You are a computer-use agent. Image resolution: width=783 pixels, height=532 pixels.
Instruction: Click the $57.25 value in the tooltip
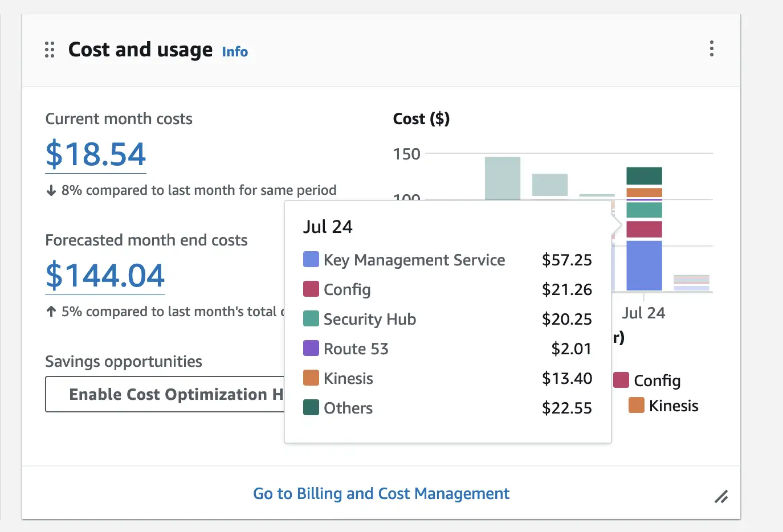[x=567, y=260]
